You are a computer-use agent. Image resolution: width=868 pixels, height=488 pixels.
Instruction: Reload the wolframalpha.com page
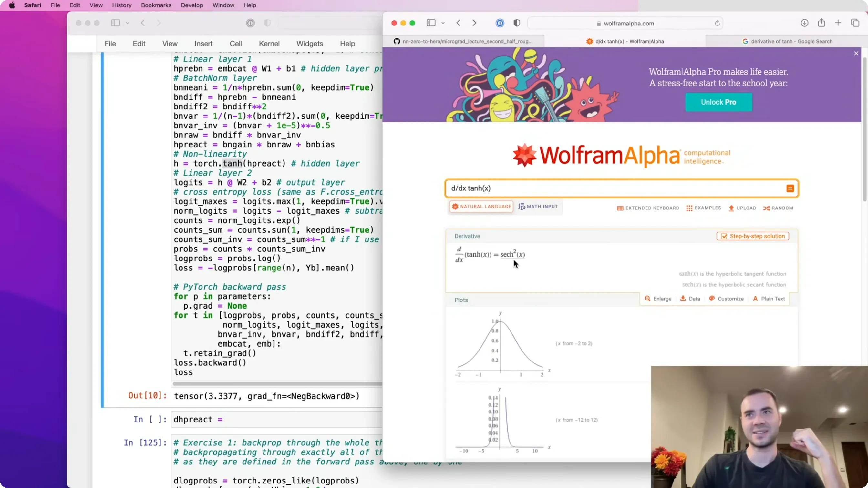pos(718,23)
